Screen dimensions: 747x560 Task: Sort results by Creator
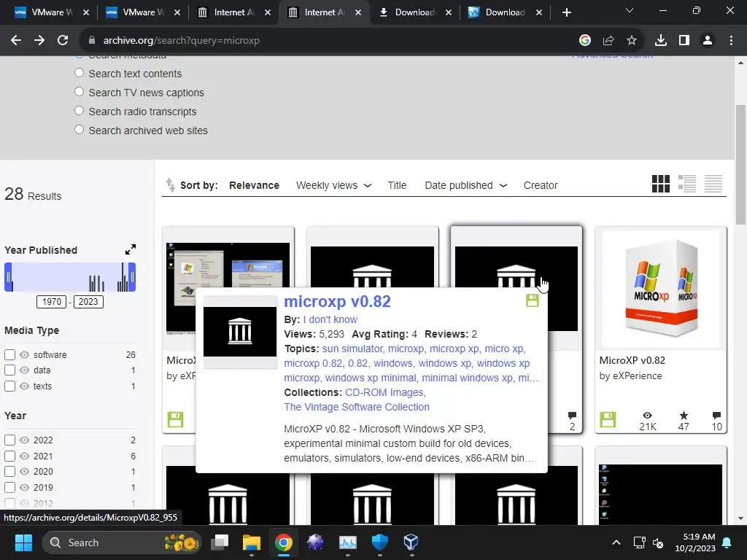(x=541, y=185)
